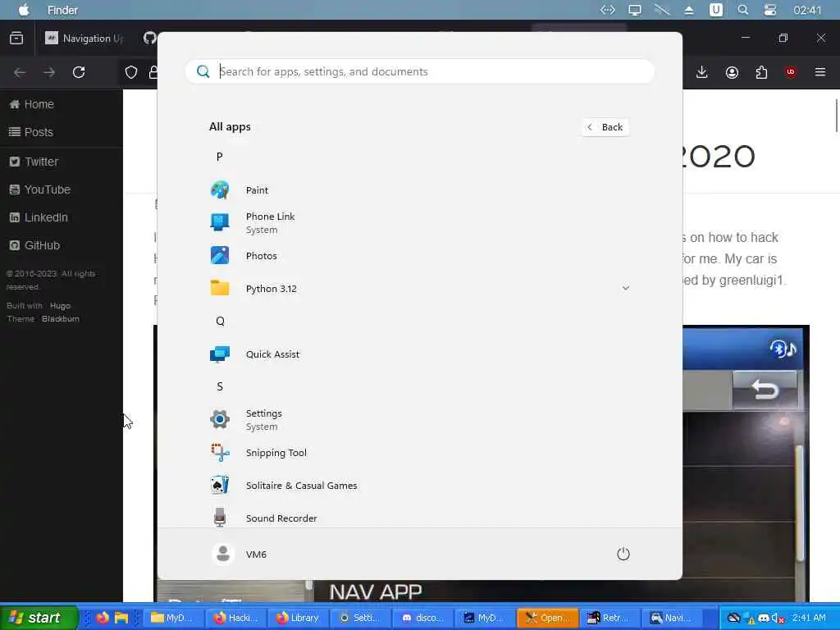This screenshot has width=840, height=630.
Task: Click the Hugo link in footer
Action: click(x=60, y=305)
